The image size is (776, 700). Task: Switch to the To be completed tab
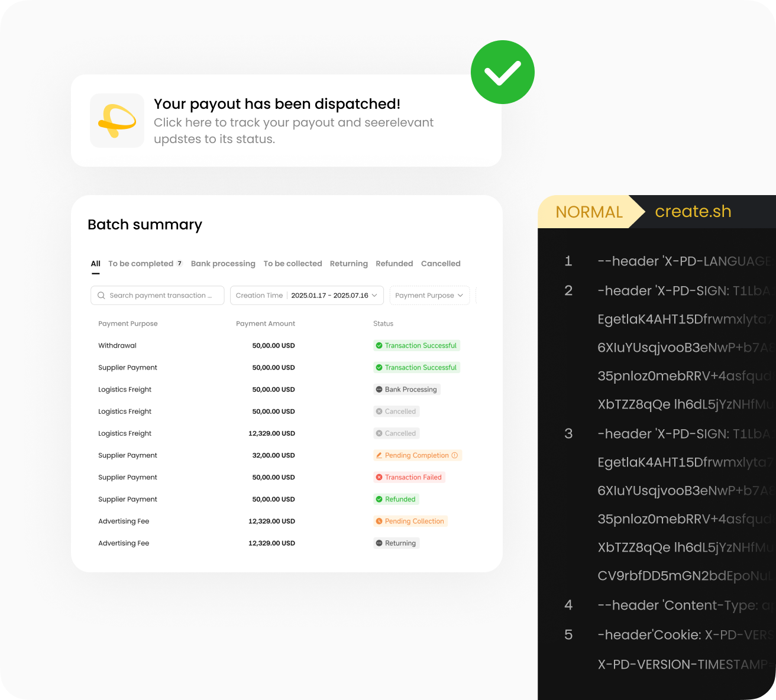141,264
